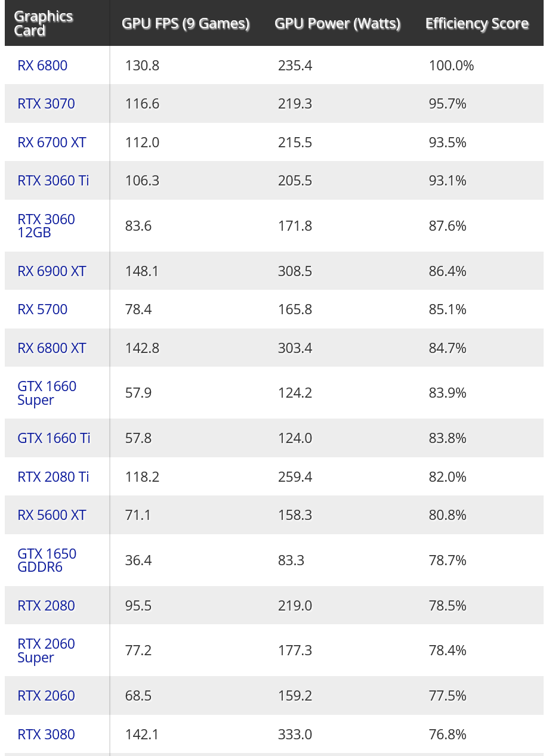
Task: Open the RX 5700 link
Action: pyautogui.click(x=42, y=309)
